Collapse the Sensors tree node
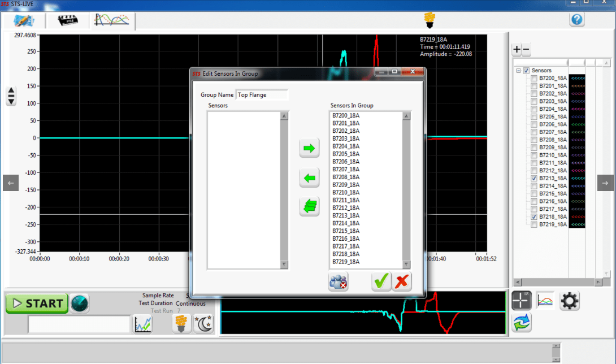This screenshot has width=616, height=364. click(x=518, y=71)
